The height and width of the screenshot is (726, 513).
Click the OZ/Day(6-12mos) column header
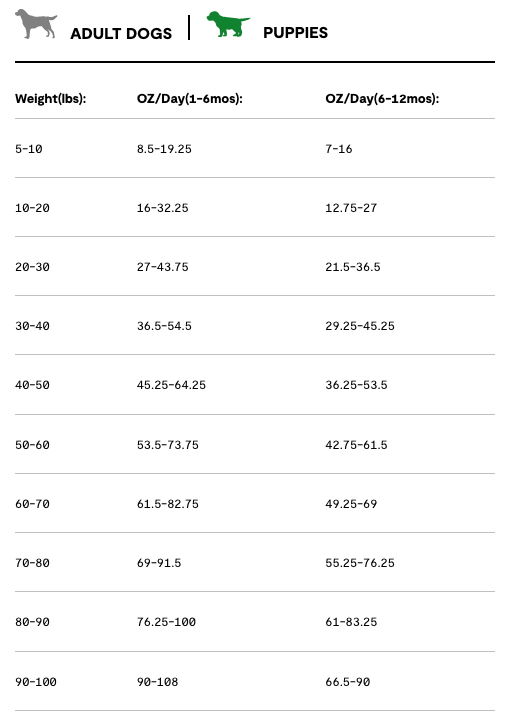(x=382, y=99)
